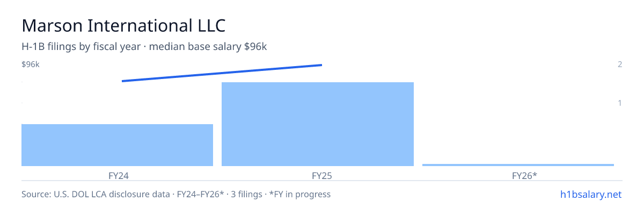Click the thin FY26* filings bar

click(518, 165)
